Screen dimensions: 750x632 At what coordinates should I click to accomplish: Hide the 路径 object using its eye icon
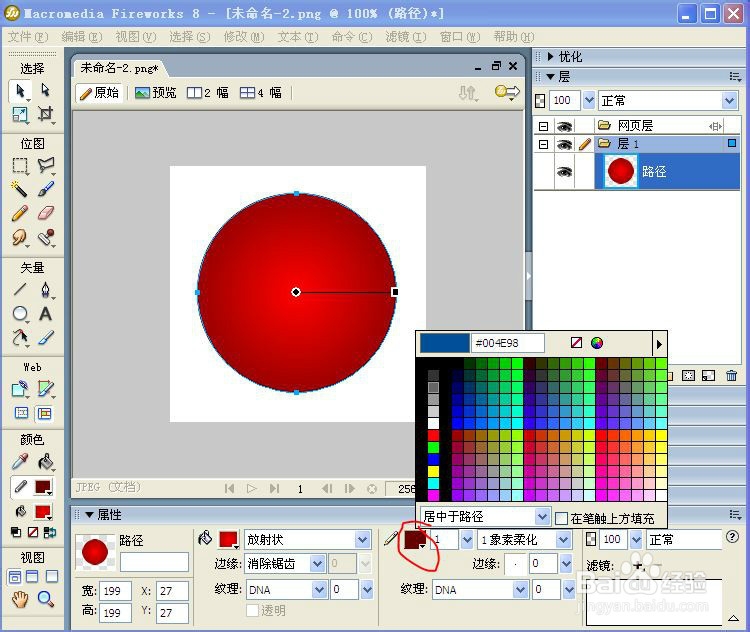click(x=564, y=171)
